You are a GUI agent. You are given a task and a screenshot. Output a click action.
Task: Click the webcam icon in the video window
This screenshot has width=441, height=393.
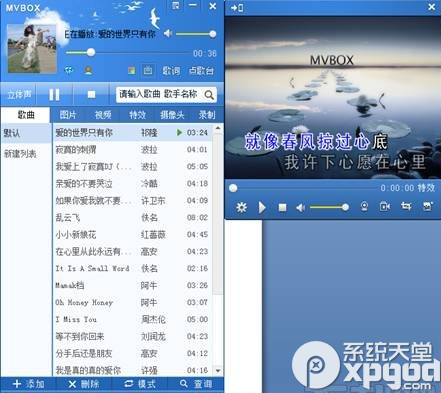tap(364, 207)
